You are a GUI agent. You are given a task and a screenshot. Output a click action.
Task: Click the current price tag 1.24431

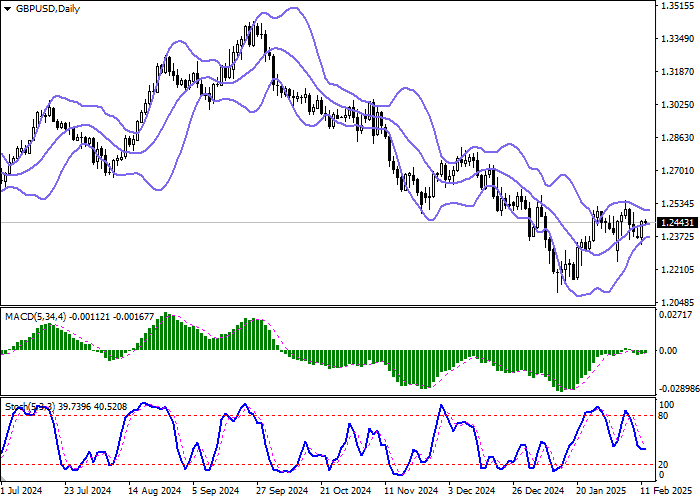pos(677,222)
